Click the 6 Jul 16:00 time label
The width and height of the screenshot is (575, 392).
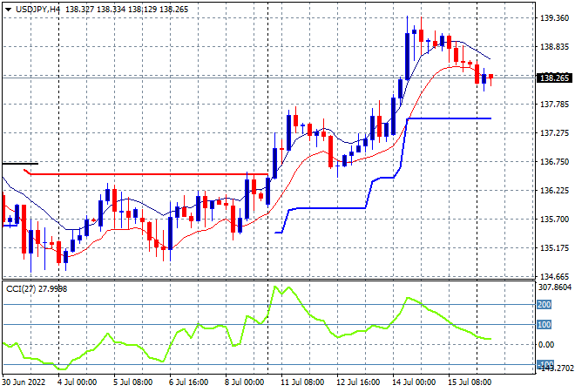pyautogui.click(x=188, y=382)
